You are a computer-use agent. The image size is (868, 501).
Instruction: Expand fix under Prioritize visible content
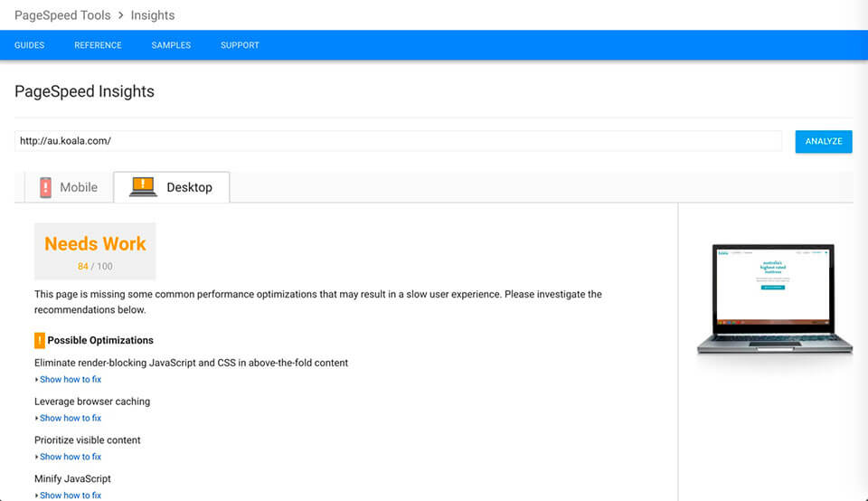71,457
